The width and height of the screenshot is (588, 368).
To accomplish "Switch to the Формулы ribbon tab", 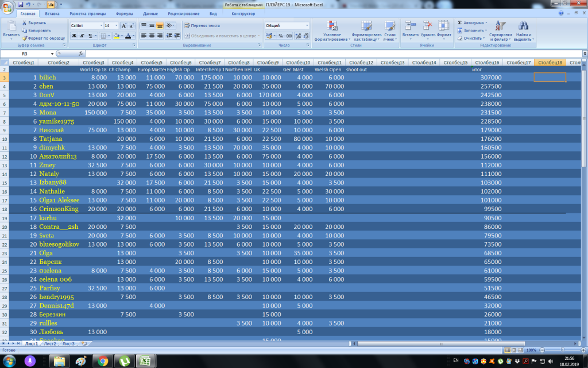I will click(x=124, y=13).
